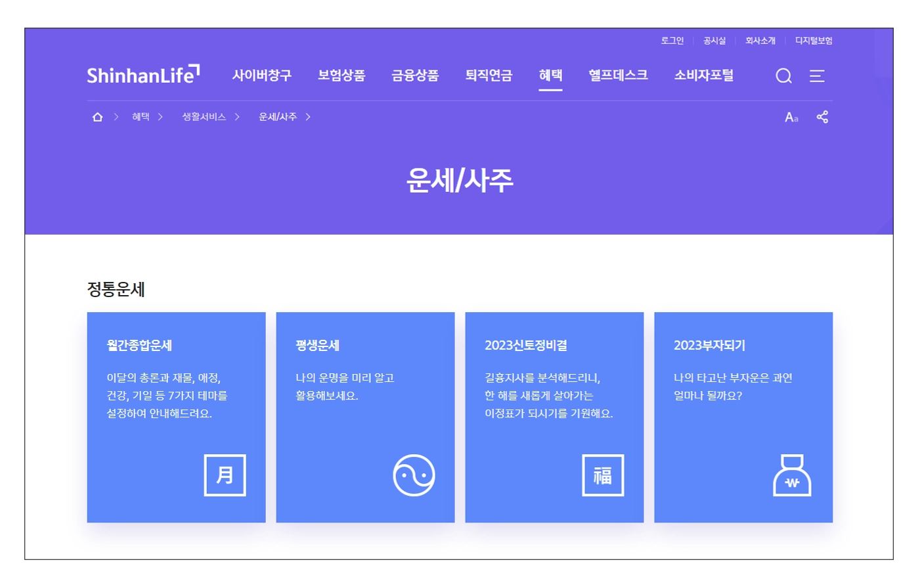Open the hamburger navigation menu
Screen dimensions: 924x583
(817, 76)
